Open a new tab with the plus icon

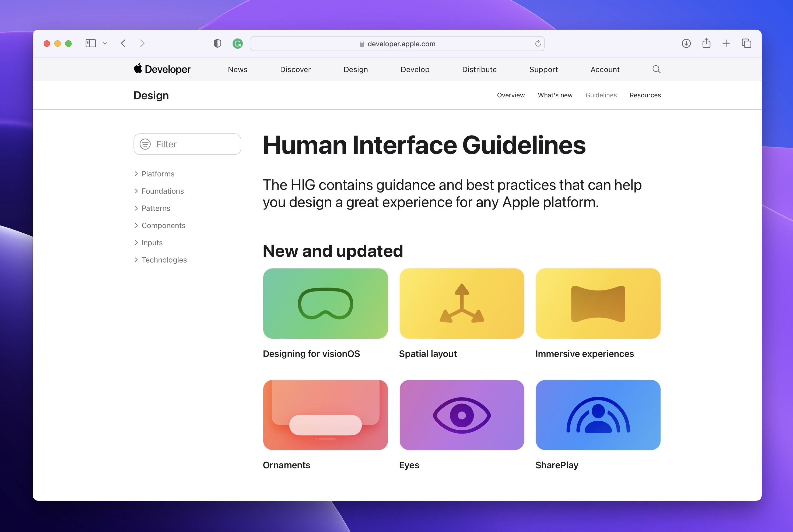tap(726, 43)
